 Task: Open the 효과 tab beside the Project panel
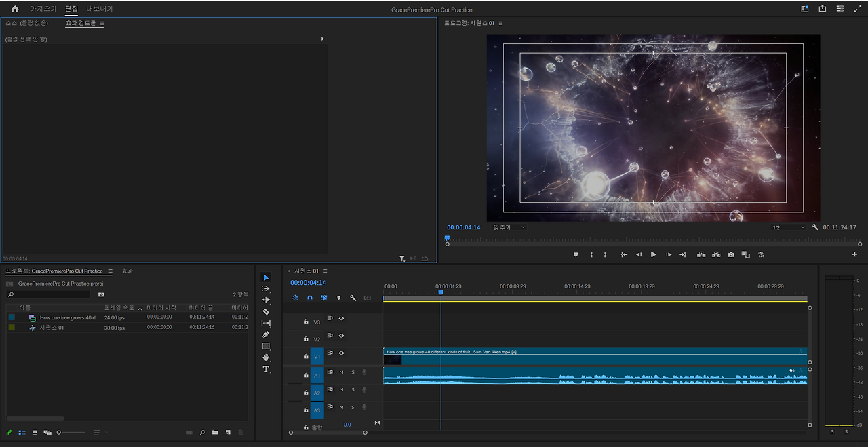127,271
